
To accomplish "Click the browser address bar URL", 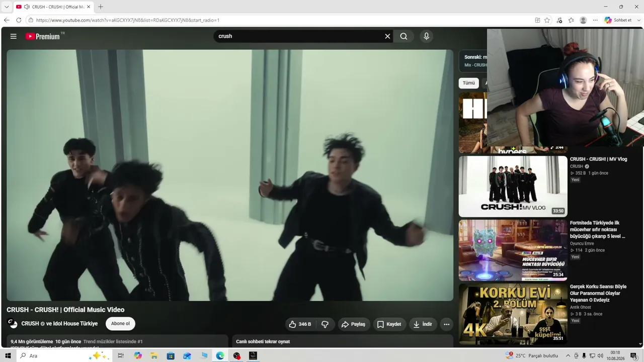I will pyautogui.click(x=128, y=21).
